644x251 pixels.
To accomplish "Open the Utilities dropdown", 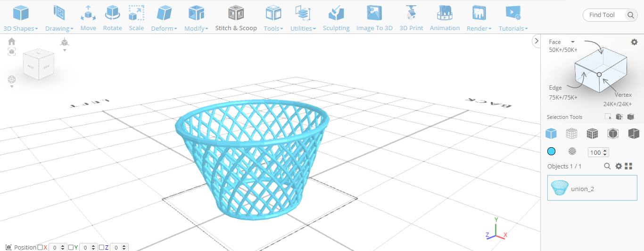I will pyautogui.click(x=303, y=18).
